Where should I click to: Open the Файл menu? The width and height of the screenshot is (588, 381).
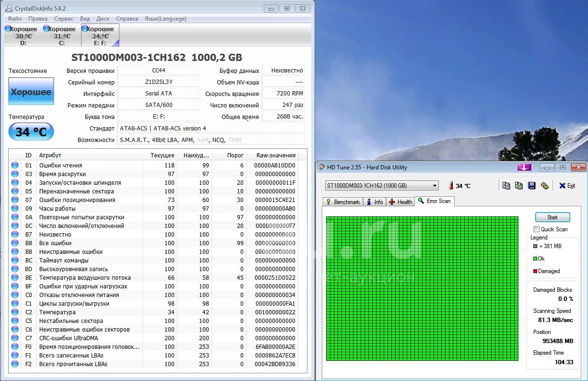click(14, 19)
